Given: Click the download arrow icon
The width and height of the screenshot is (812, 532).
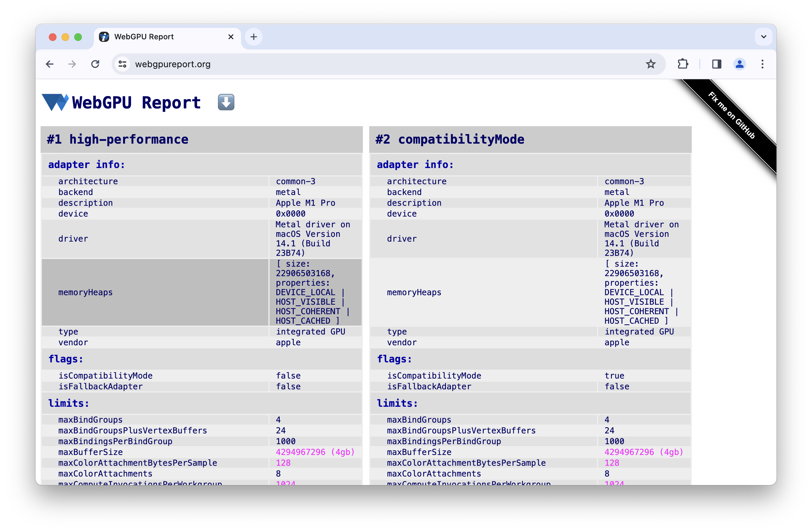Looking at the screenshot, I should [x=226, y=102].
